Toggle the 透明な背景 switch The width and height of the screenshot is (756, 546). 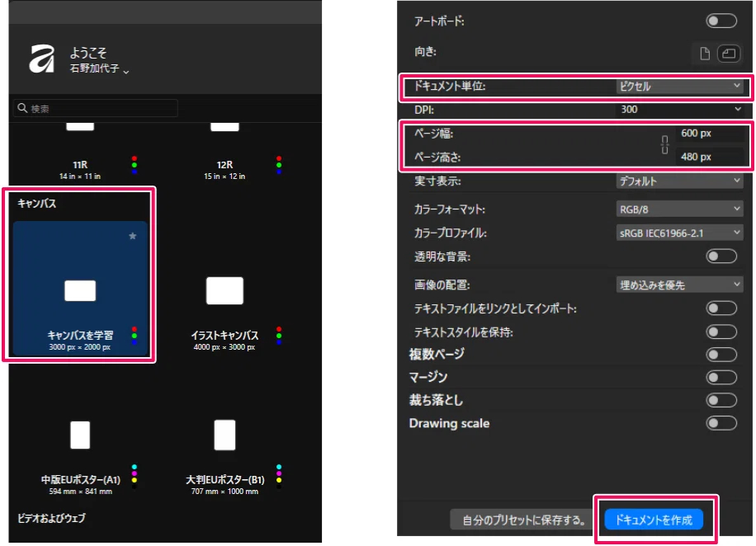pyautogui.click(x=721, y=256)
